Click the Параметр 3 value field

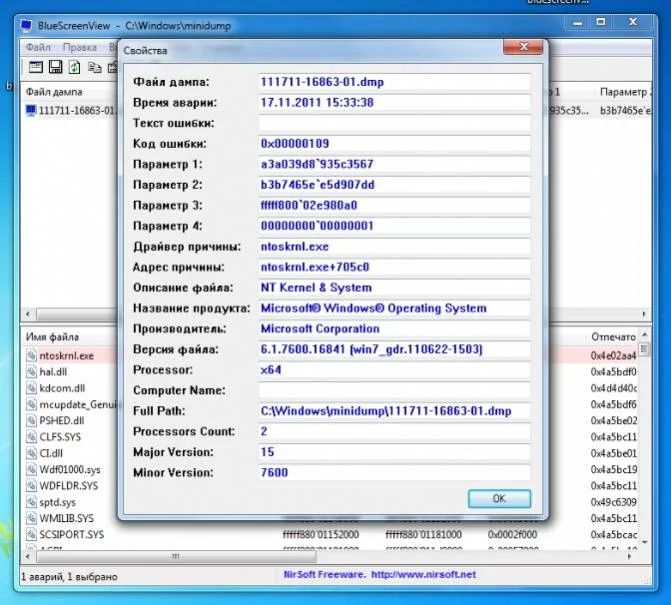(395, 205)
